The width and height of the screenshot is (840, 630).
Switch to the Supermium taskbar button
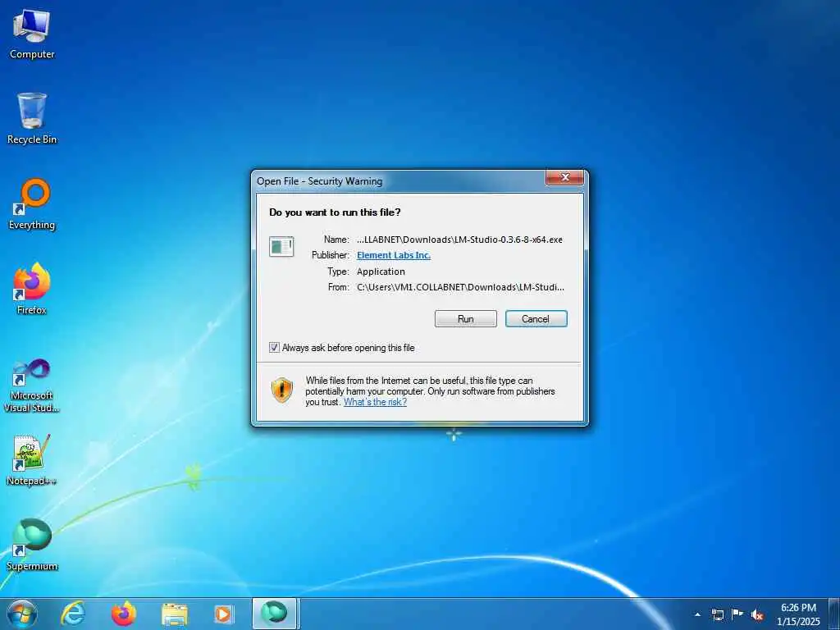[275, 614]
